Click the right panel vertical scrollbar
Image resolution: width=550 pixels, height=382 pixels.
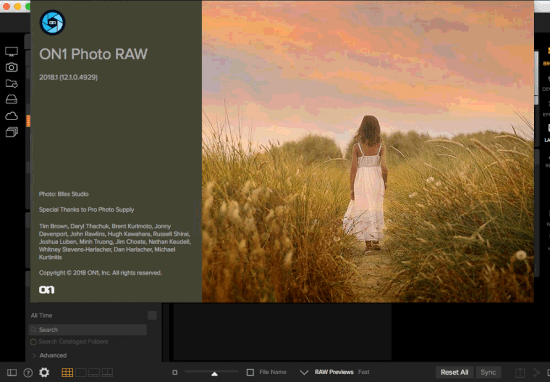coord(536,78)
